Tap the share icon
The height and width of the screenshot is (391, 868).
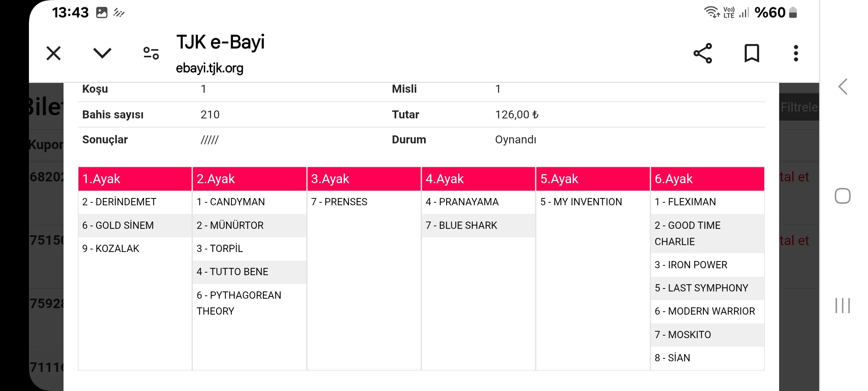click(702, 54)
